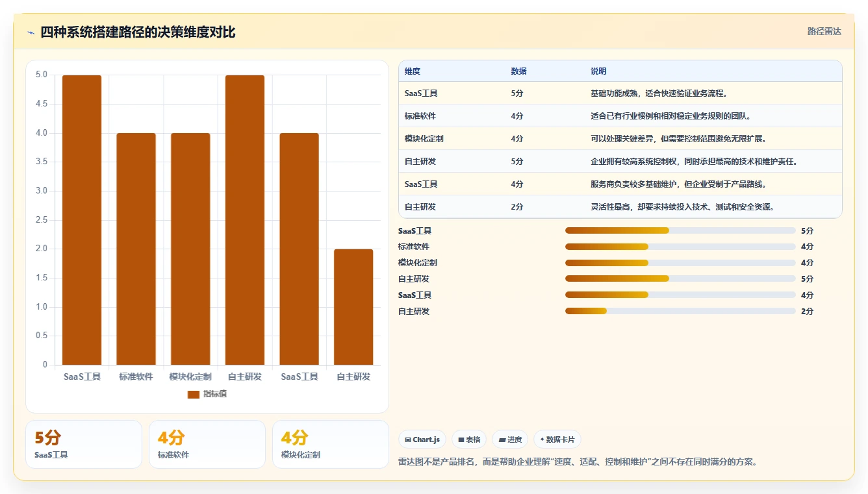Click the 自主研发 chart bar reaching 5.0
This screenshot has width=868, height=494.
tap(245, 220)
